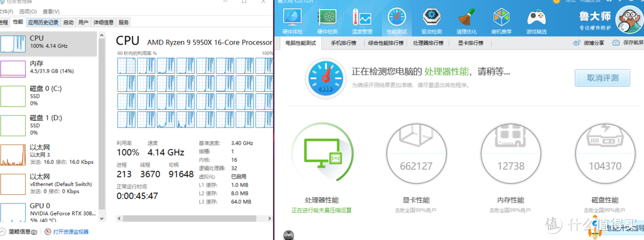Viewport: 644px width, 240px height.
Task: Open 硬件体检 in Lu Master toolbar
Action: (x=292, y=21)
